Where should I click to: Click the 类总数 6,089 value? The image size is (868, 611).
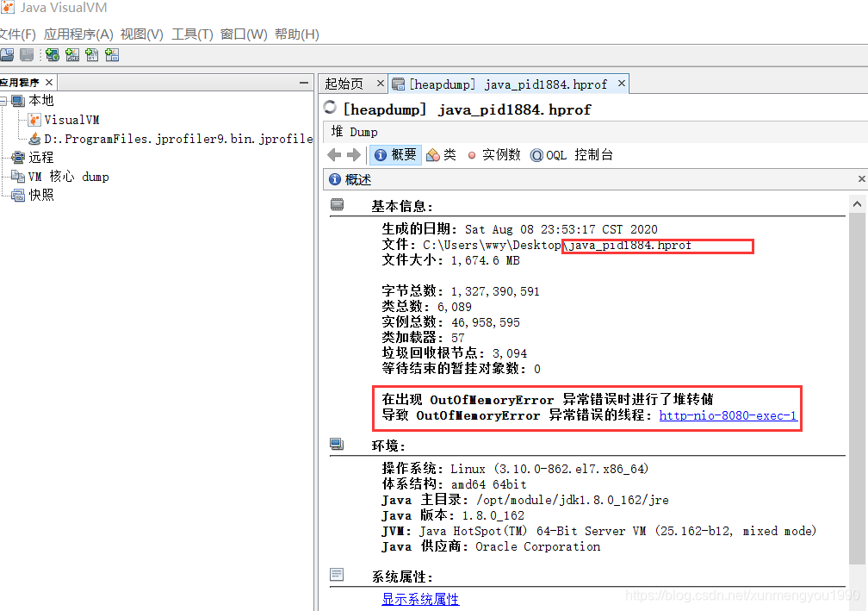coord(455,307)
